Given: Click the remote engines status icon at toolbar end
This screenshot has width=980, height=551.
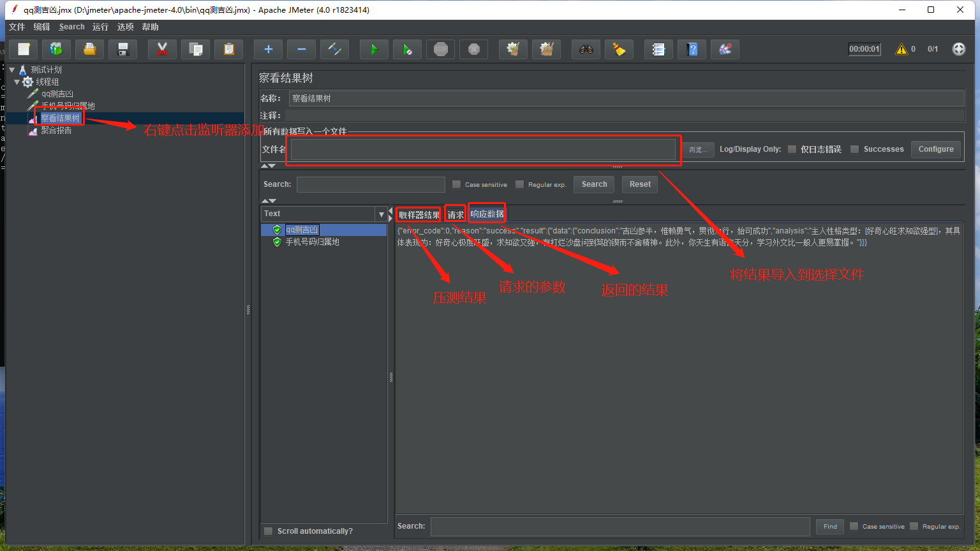Looking at the screenshot, I should pyautogui.click(x=958, y=49).
